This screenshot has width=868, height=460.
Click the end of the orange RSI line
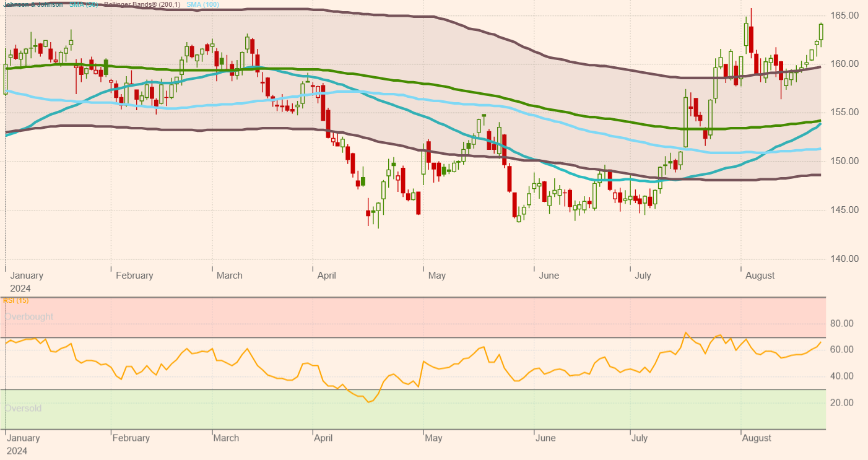pos(821,342)
